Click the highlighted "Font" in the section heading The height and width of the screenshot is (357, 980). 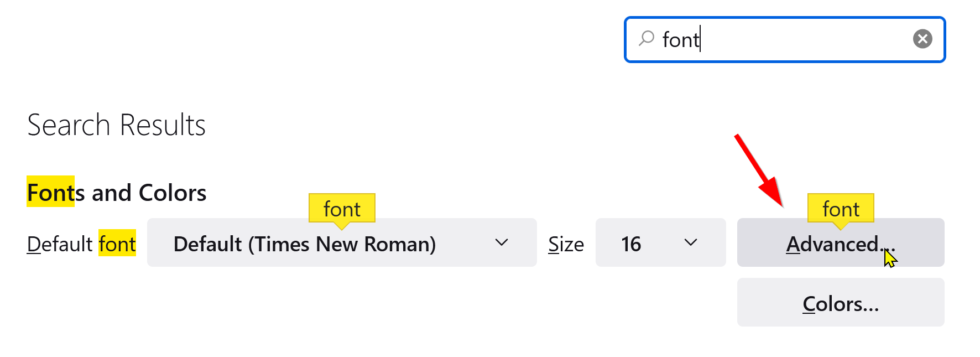point(50,193)
